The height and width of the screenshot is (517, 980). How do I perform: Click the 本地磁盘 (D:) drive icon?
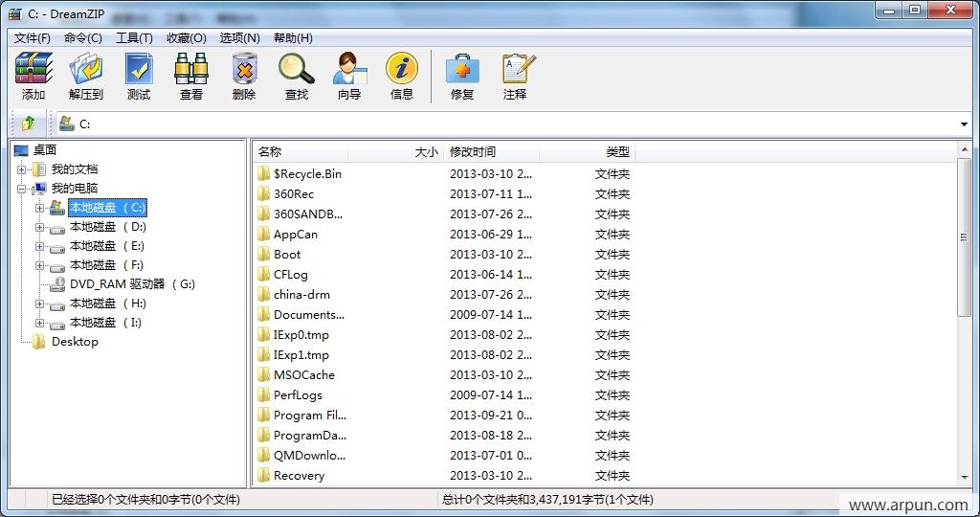coord(57,228)
